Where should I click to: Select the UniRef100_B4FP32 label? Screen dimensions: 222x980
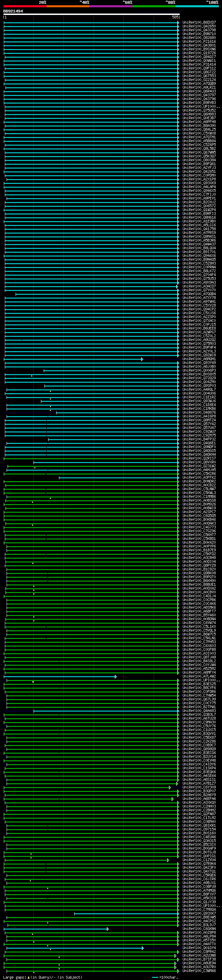[x=199, y=439]
